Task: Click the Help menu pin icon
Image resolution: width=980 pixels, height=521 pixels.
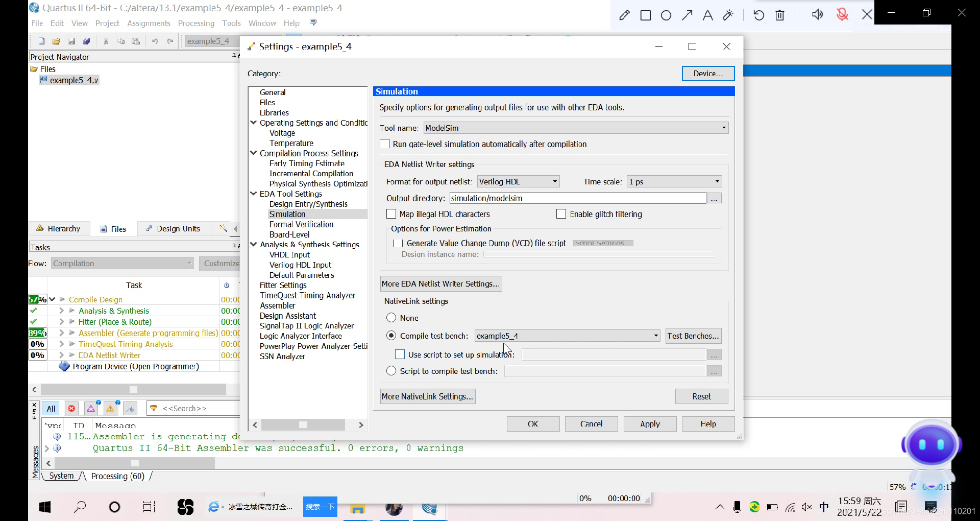Action: [x=313, y=23]
